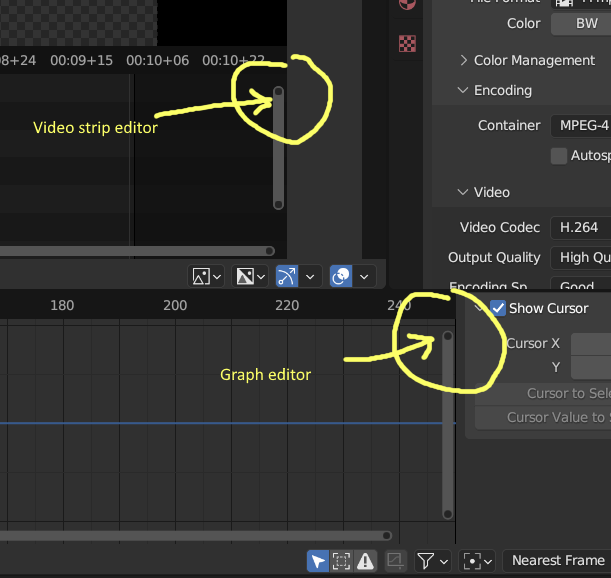Click right handle of graph horizontal scrollbar

click(387, 536)
